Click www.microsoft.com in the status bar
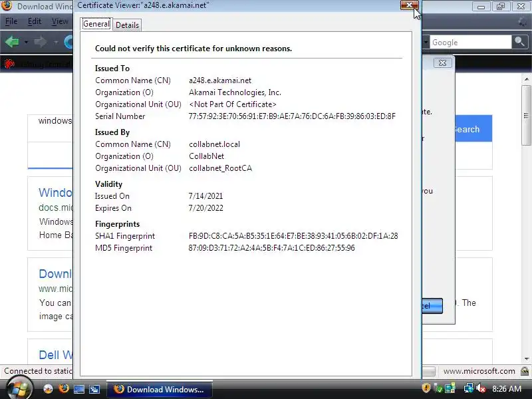 pos(479,371)
